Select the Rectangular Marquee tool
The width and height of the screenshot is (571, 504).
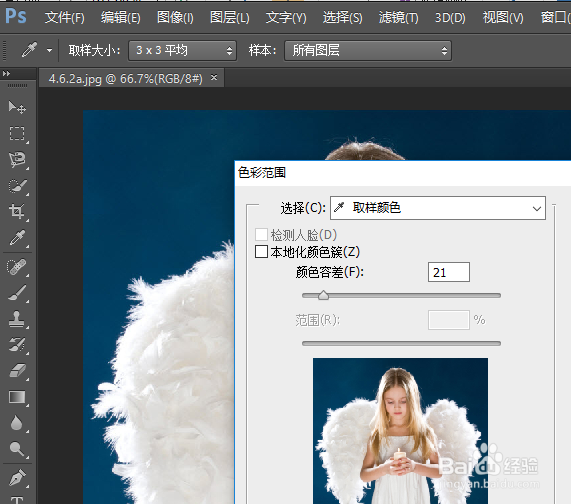pyautogui.click(x=17, y=134)
